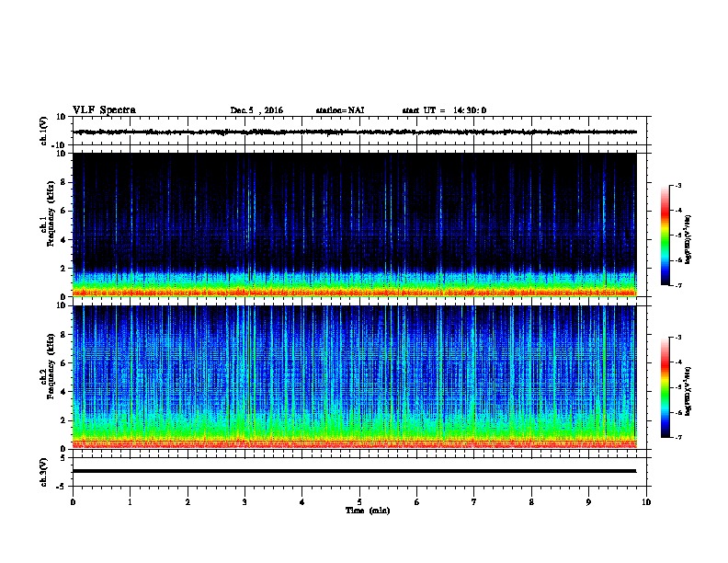Screen dimensions: 728x563
Task: Click the "Time (min)" x-axis label
Action: point(368,511)
